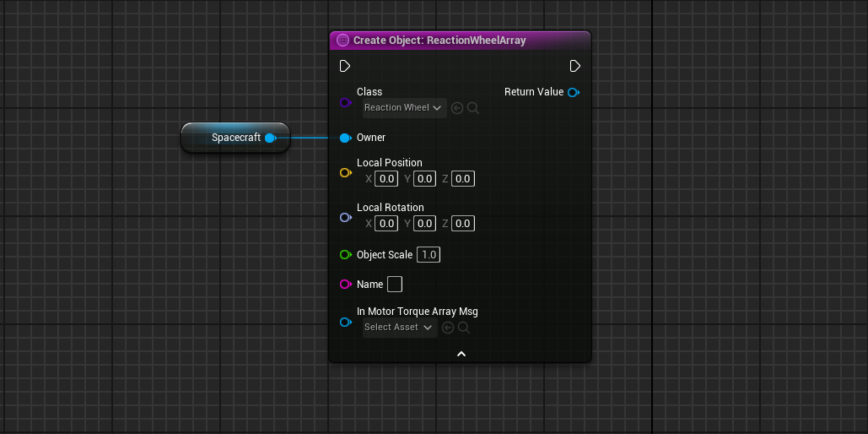Open the Reaction Wheel class dropdown

pyautogui.click(x=404, y=108)
